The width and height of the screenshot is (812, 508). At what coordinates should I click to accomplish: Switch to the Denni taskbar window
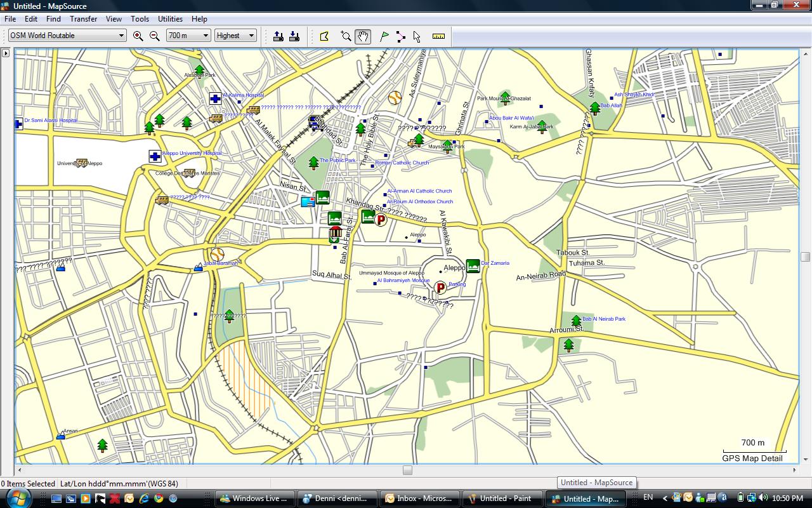(x=337, y=498)
